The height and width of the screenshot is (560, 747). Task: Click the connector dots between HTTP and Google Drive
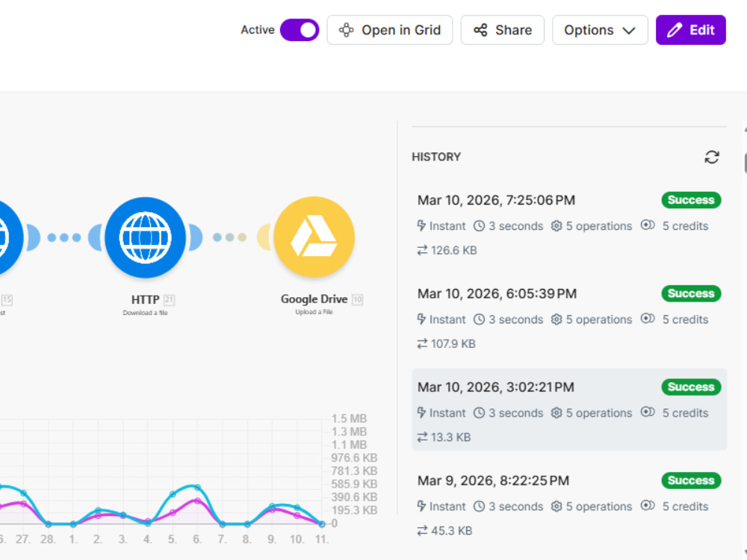pos(229,237)
